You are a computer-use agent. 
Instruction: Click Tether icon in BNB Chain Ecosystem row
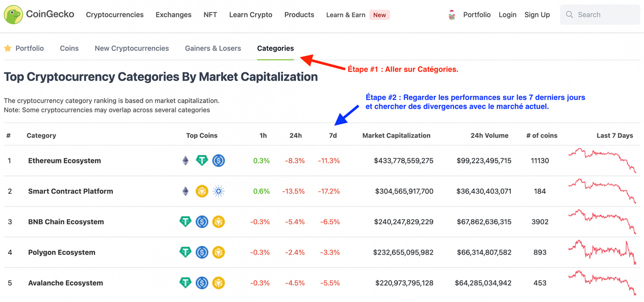click(185, 221)
